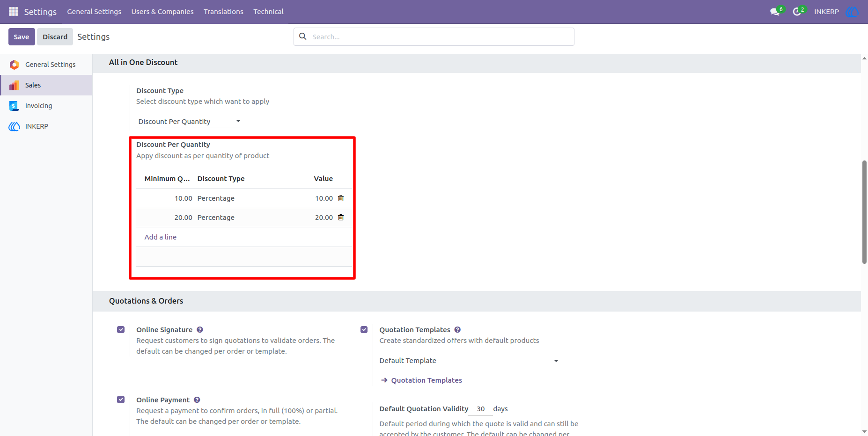Click Percentage cell in the 20.00 row

216,218
